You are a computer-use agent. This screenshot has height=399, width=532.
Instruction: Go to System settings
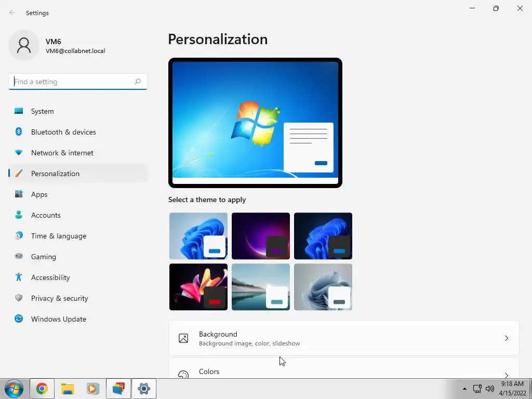pos(78,111)
